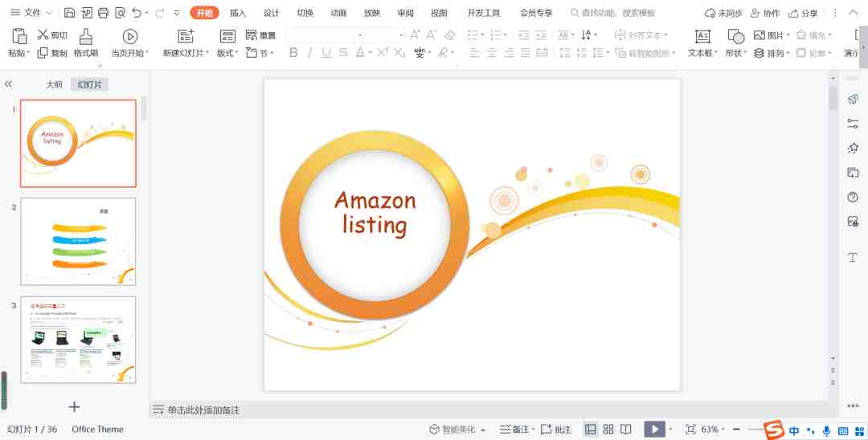
Task: Click the Copy (复制) button
Action: [x=52, y=53]
